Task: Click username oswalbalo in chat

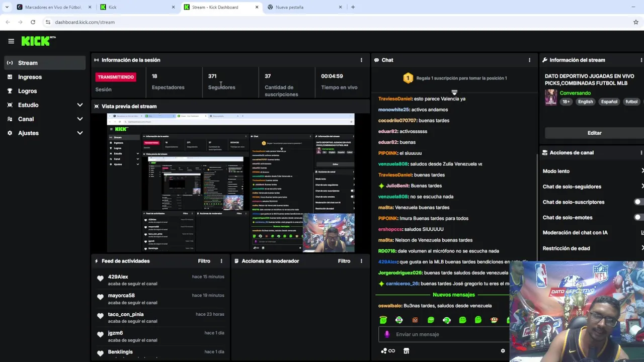Action: point(390,306)
